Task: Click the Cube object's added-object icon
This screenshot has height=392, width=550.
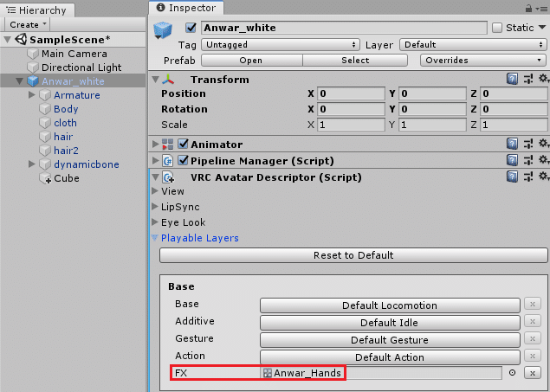Action: pos(45,178)
